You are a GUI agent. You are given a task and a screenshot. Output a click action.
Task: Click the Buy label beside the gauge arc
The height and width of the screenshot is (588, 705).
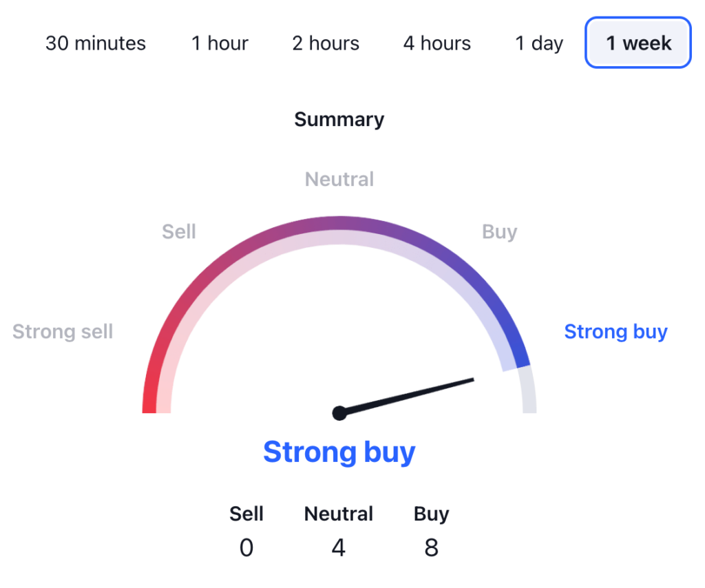click(499, 231)
